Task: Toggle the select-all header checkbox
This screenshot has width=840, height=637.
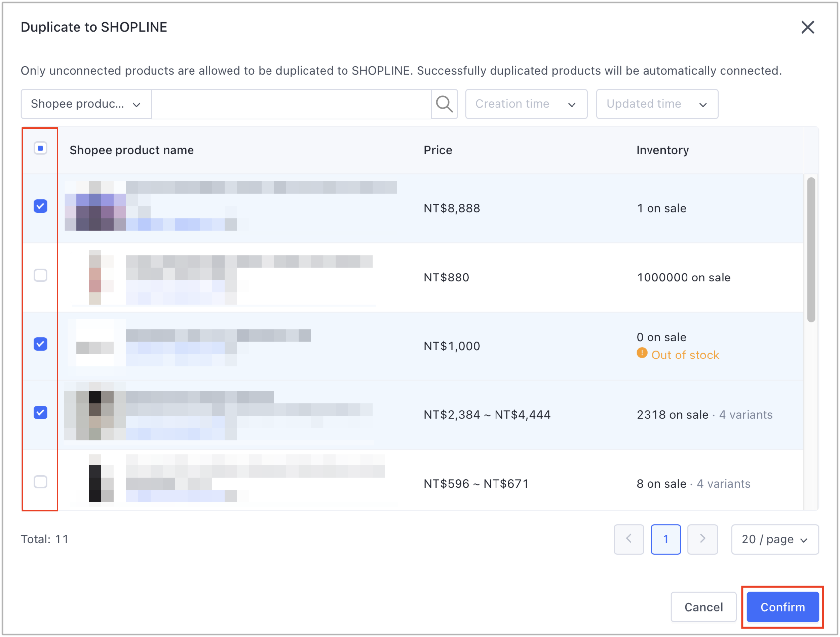Action: [41, 148]
